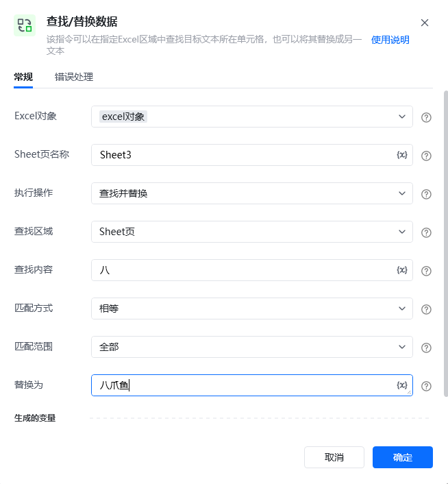Insert variable into Sheet页名称 field
Viewport: 448px width, 484px height.
click(401, 155)
